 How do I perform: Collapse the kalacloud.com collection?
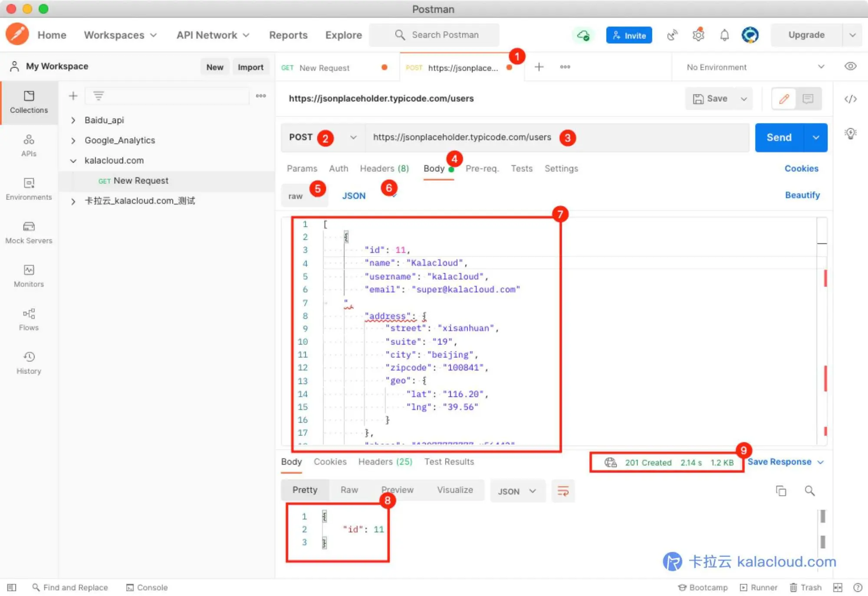point(73,161)
